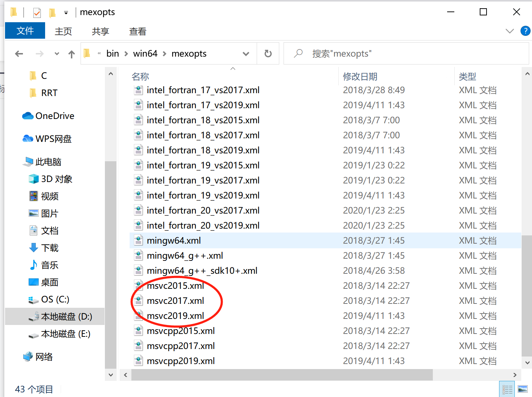
Task: Click the search magnifier icon
Action: click(298, 53)
